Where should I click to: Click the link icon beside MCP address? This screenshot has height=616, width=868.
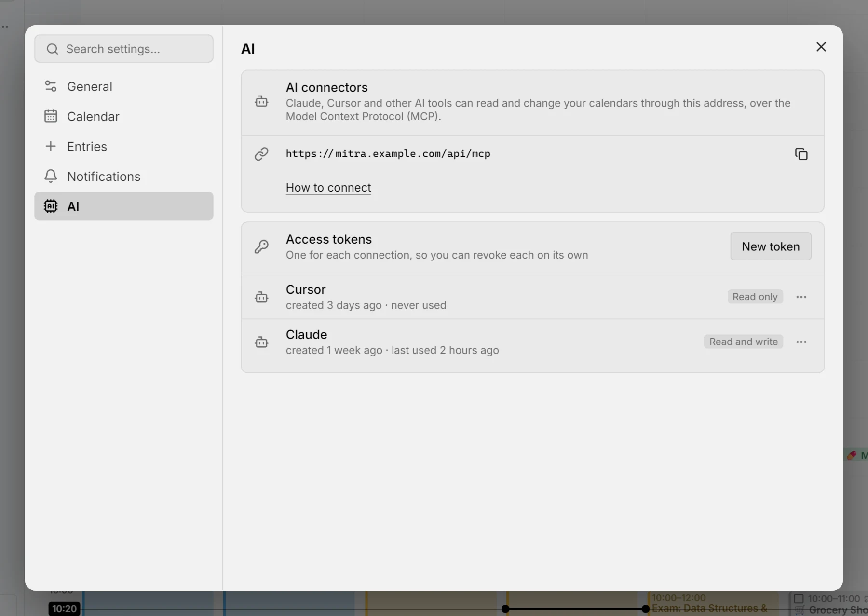point(261,154)
